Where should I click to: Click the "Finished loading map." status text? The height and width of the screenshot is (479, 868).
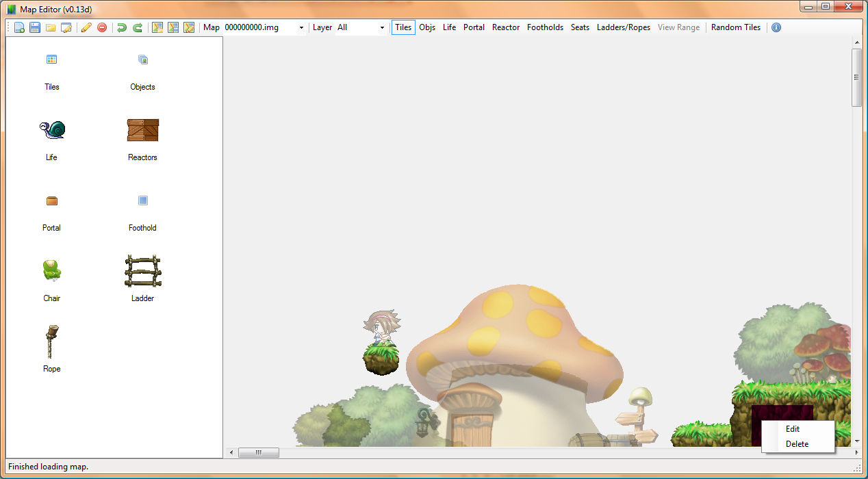click(x=48, y=467)
